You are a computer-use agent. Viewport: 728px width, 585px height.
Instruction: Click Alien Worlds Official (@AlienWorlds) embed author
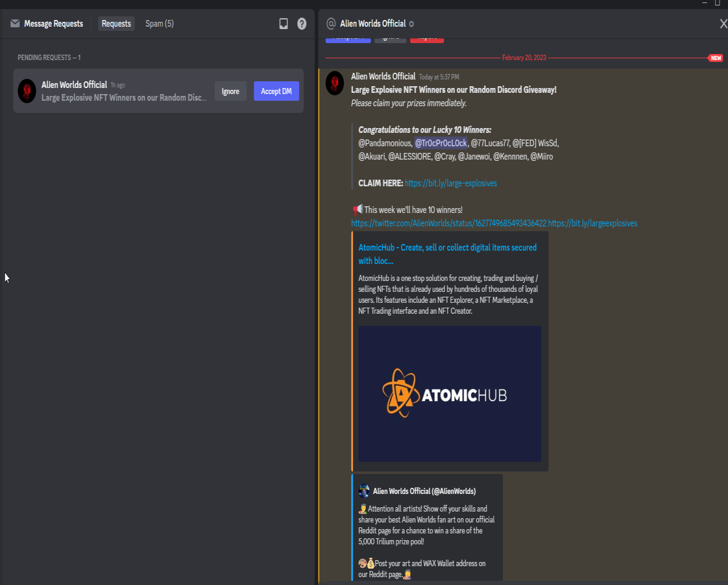pos(424,491)
